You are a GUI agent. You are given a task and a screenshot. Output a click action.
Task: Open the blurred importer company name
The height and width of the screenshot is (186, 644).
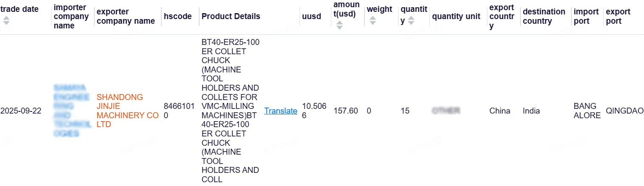tap(72, 111)
